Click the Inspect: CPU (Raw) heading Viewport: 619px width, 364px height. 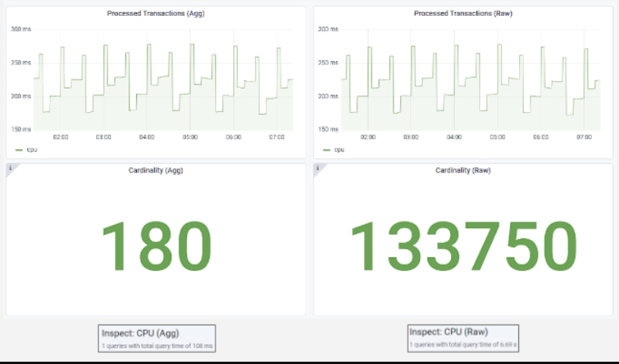[x=449, y=332]
